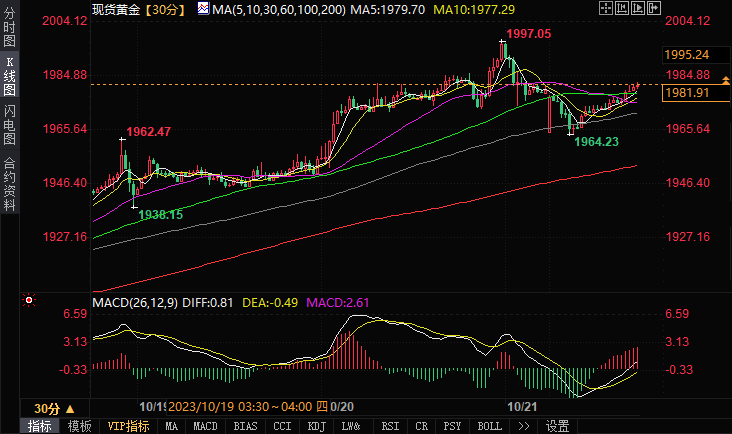
Task: Click the MA indicator chart icon
Action: 203,9
